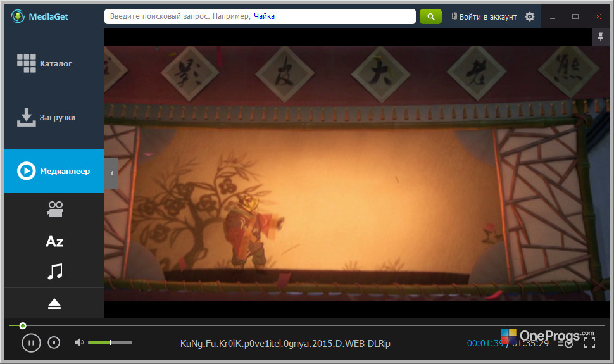This screenshot has height=364, width=614.
Task: Close the MediaGet window
Action: pyautogui.click(x=598, y=16)
